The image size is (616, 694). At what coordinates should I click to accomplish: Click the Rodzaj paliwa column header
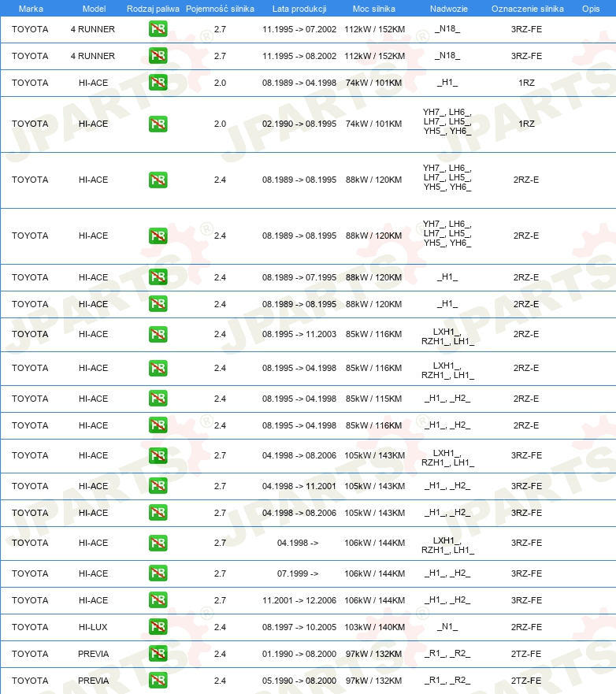[x=153, y=9]
